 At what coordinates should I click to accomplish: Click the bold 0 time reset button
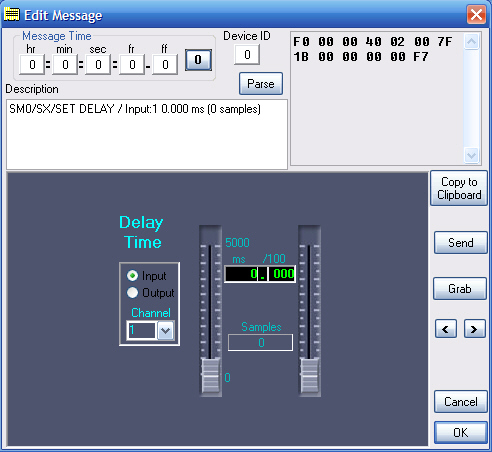click(198, 60)
